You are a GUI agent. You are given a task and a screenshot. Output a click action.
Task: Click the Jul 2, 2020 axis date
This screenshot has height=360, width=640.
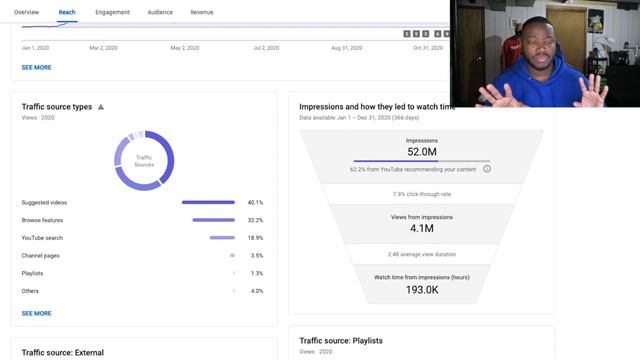[x=266, y=48]
